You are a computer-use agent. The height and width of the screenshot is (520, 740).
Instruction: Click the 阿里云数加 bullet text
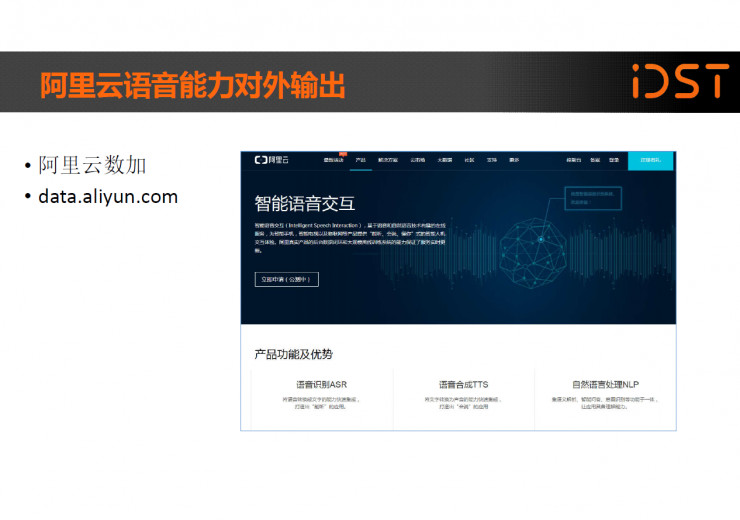click(x=92, y=165)
